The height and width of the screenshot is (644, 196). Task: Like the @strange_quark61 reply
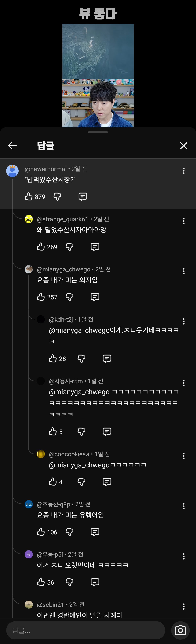[41, 247]
